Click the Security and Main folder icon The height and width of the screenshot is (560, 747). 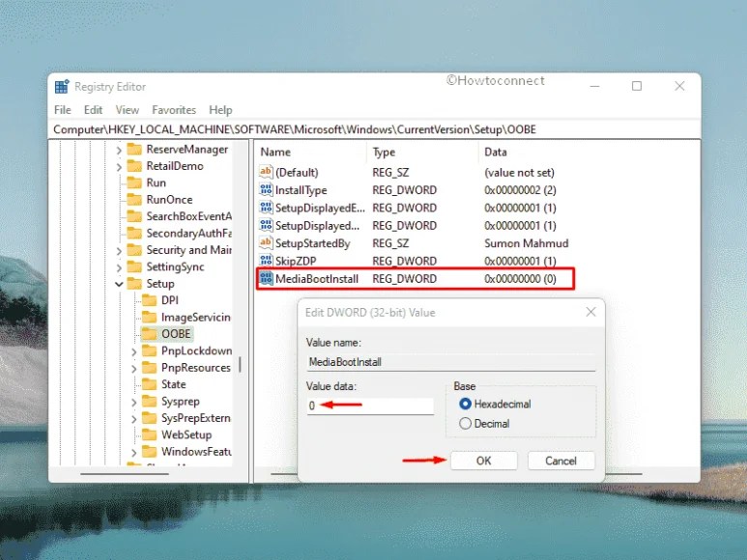point(134,250)
